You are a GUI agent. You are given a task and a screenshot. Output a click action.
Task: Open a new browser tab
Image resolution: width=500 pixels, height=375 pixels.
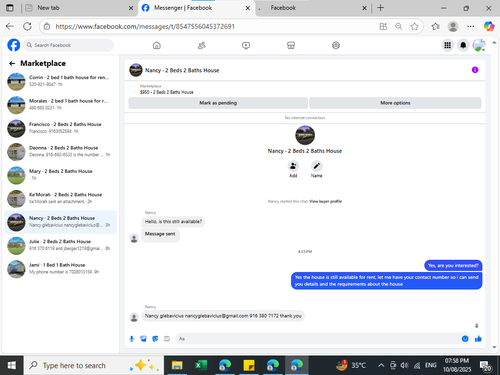[x=380, y=8]
